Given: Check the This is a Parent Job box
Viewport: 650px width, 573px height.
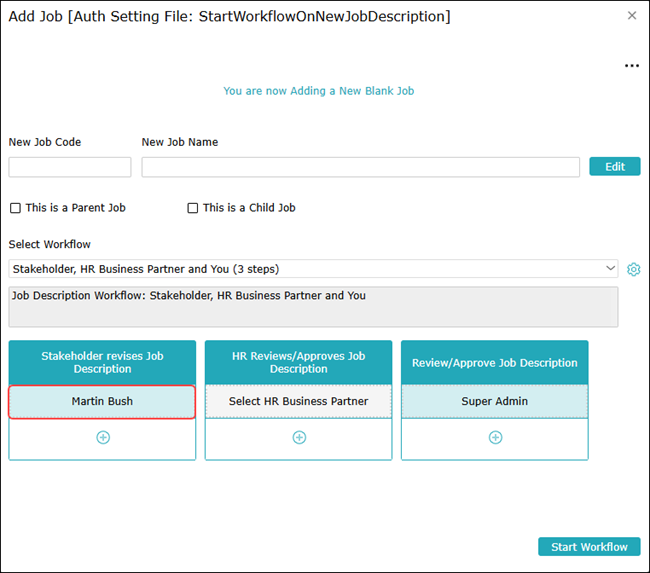Looking at the screenshot, I should tap(15, 208).
